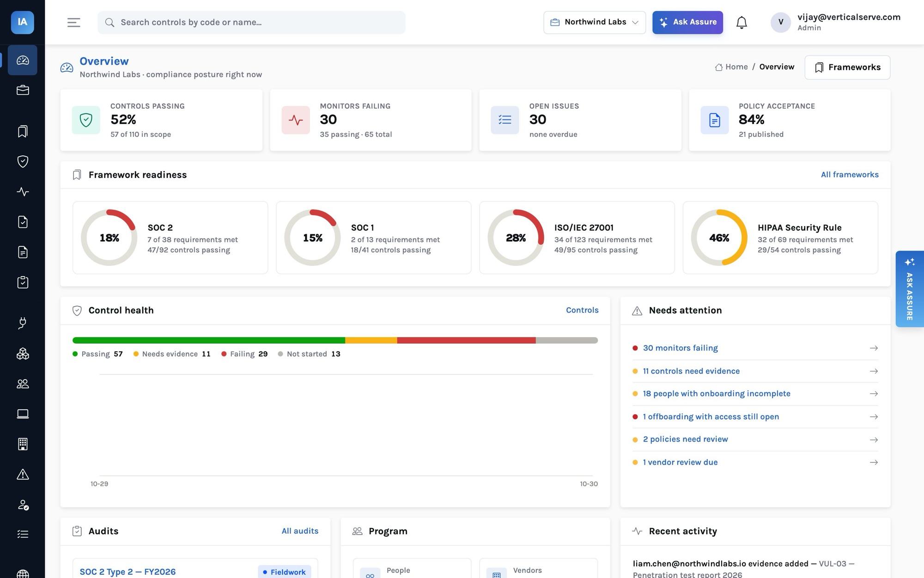924x578 pixels.
Task: Go to Home breadcrumb
Action: pyautogui.click(x=731, y=67)
